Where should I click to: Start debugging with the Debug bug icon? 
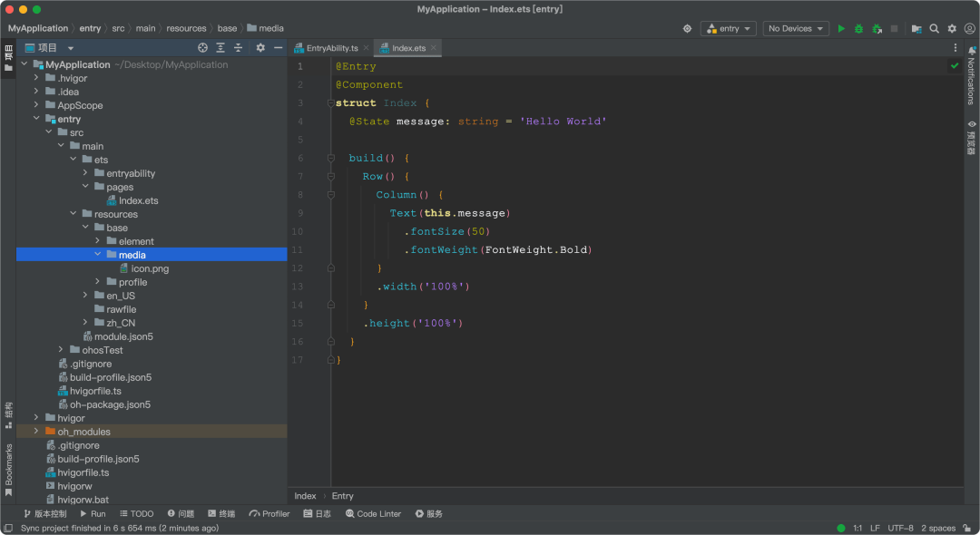coord(858,29)
